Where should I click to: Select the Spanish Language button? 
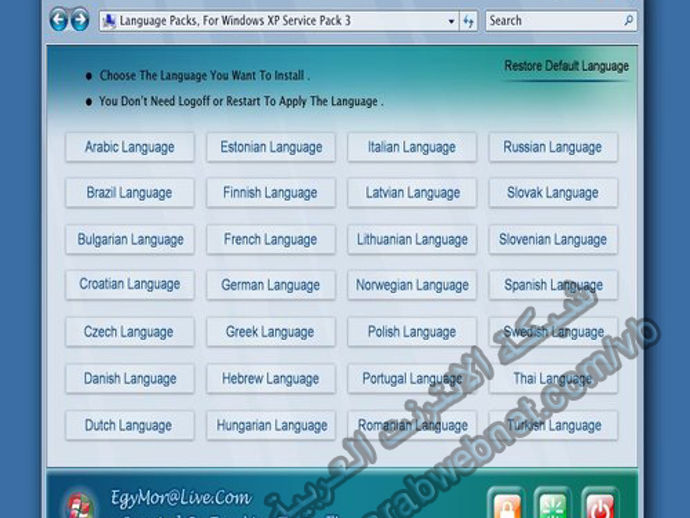click(x=553, y=285)
